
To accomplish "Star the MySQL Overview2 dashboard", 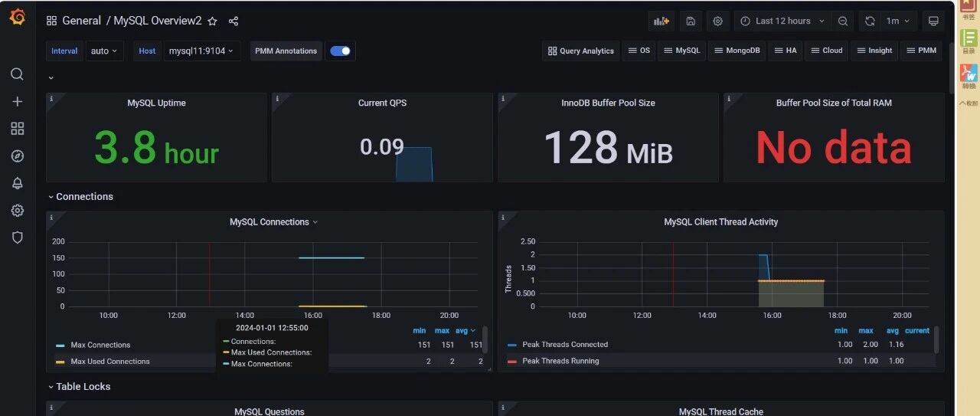I will (213, 21).
